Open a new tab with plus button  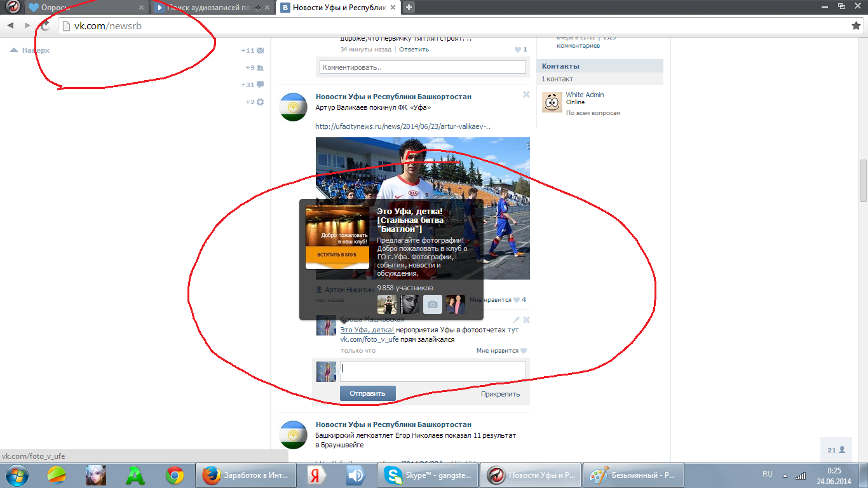(409, 8)
